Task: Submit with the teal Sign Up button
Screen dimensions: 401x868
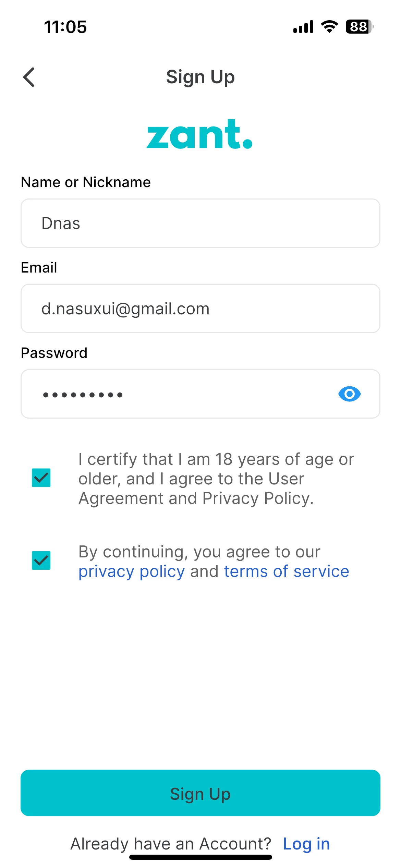Action: 200,793
